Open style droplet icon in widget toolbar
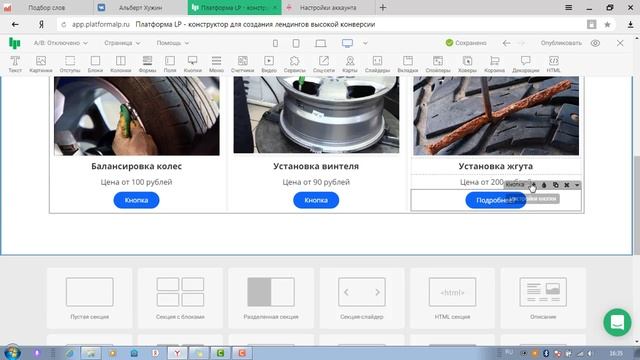The height and width of the screenshot is (360, 640). tap(544, 185)
